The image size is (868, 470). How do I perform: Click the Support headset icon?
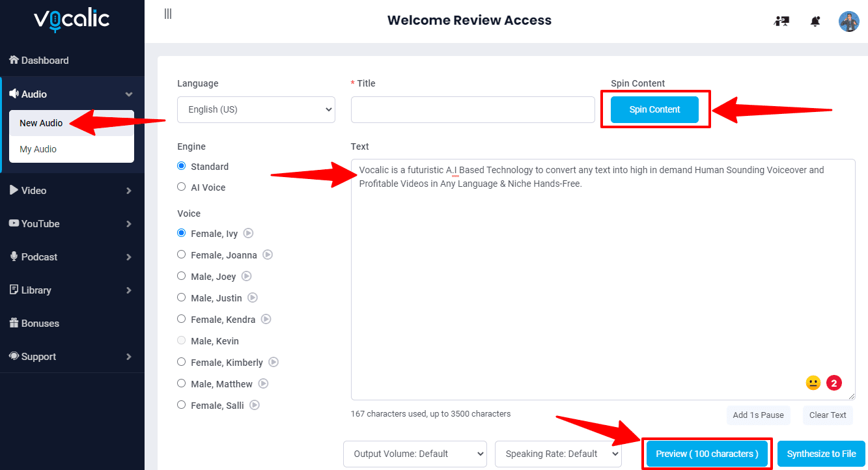14,356
